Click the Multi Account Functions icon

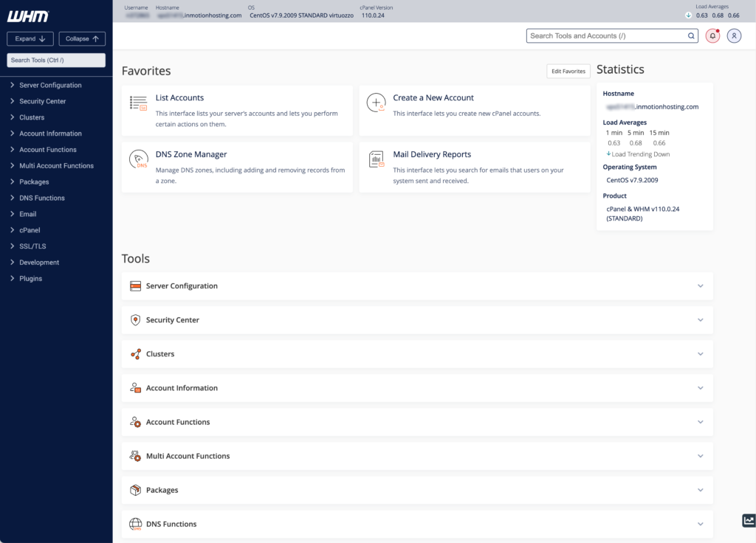[x=136, y=456]
